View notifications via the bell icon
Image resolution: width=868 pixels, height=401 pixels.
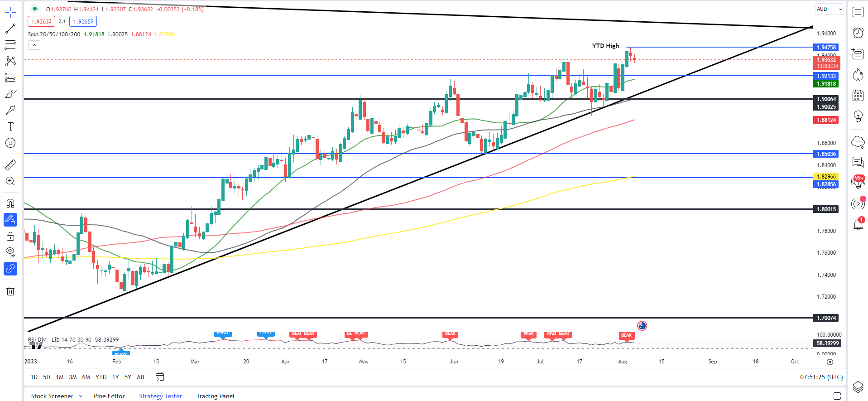[858, 224]
